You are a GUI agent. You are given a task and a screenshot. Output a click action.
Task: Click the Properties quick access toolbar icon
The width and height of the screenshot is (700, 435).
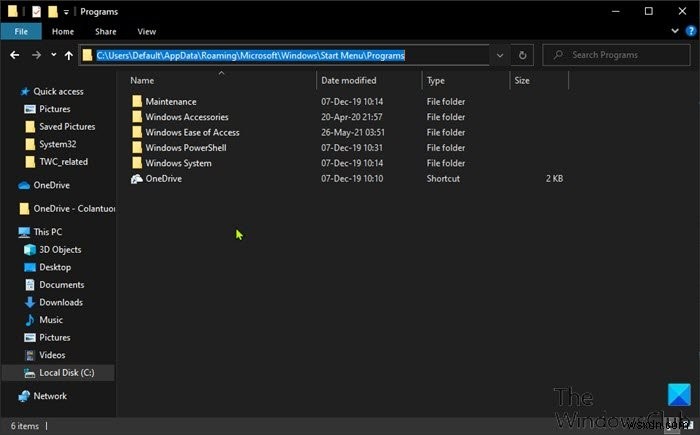[37, 12]
